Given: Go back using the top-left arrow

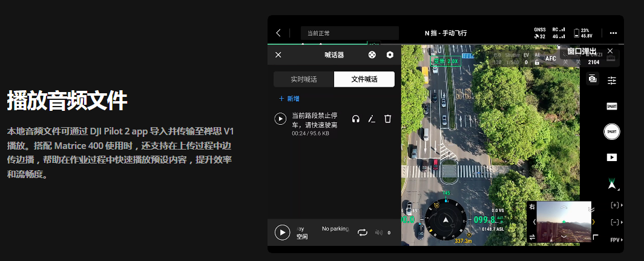Looking at the screenshot, I should pyautogui.click(x=278, y=33).
